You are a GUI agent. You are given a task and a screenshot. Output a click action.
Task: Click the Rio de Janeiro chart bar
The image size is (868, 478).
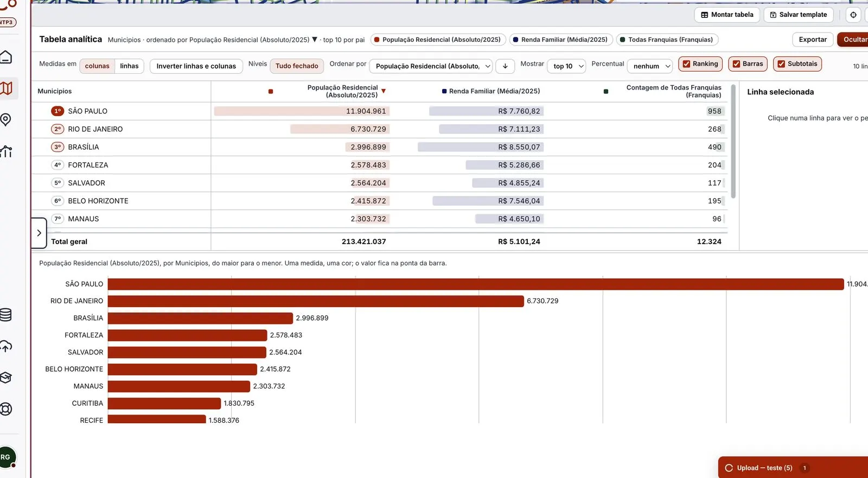pos(316,301)
